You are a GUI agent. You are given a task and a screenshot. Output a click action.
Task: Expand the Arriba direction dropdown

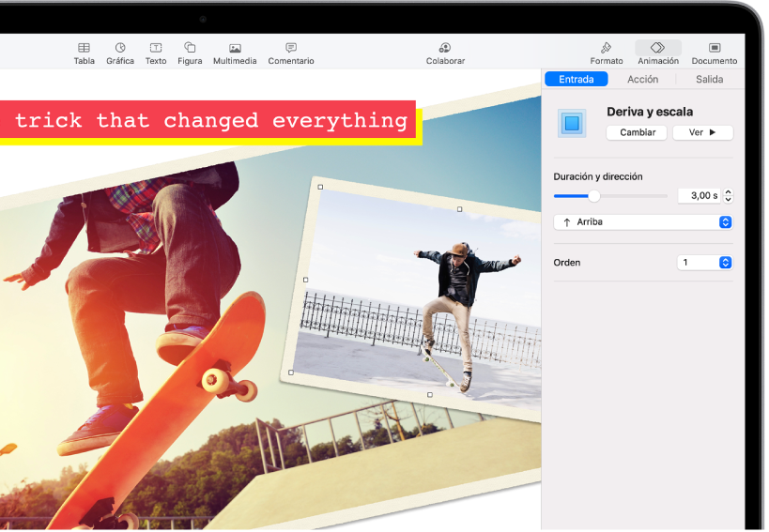click(642, 222)
